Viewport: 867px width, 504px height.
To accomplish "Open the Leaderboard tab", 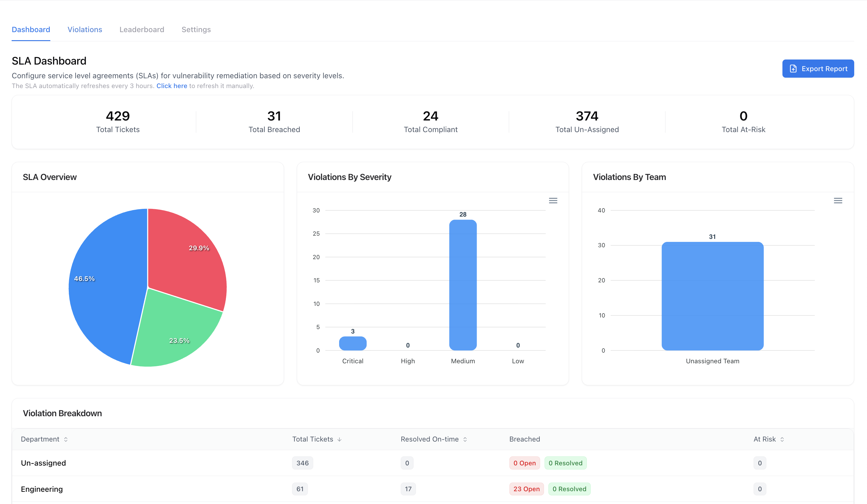I will [142, 29].
